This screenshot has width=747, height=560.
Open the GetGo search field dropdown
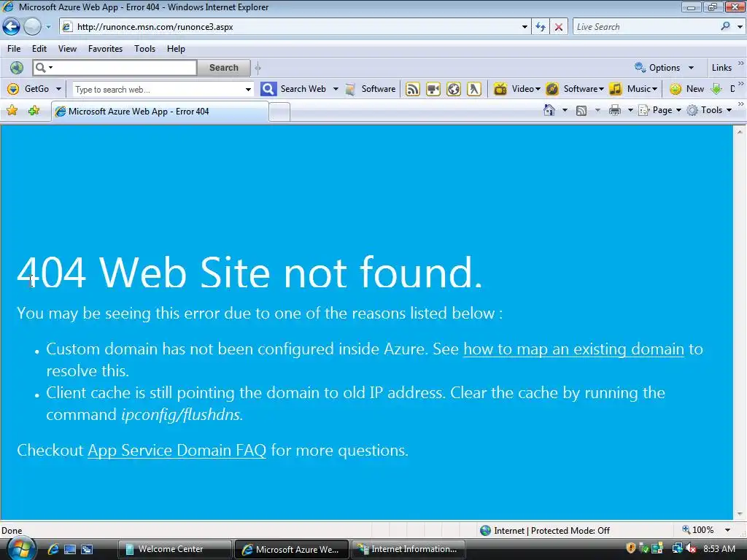pos(248,90)
